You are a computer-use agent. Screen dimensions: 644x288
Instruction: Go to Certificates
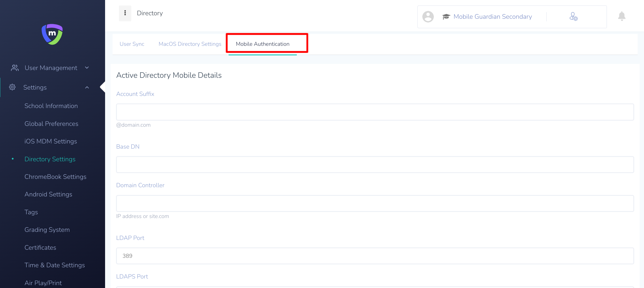(40, 248)
